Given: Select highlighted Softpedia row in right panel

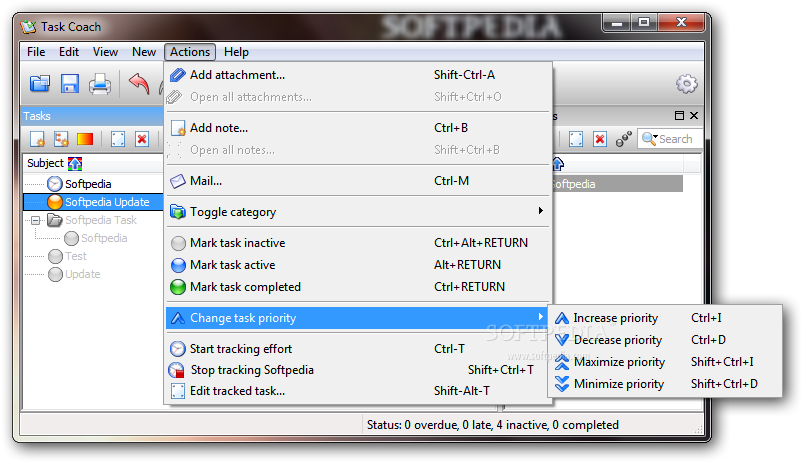Looking at the screenshot, I should pyautogui.click(x=617, y=184).
